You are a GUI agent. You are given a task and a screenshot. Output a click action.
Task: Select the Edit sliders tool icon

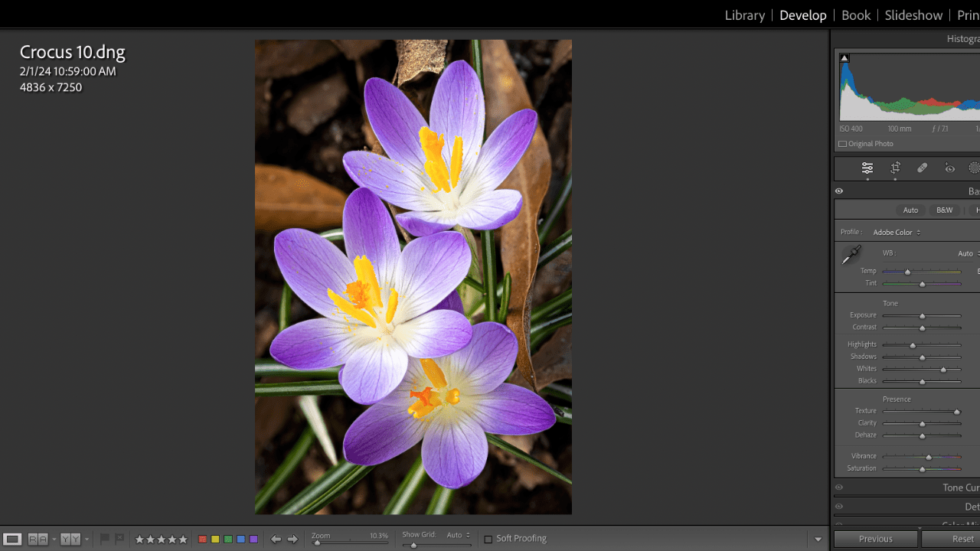tap(867, 168)
